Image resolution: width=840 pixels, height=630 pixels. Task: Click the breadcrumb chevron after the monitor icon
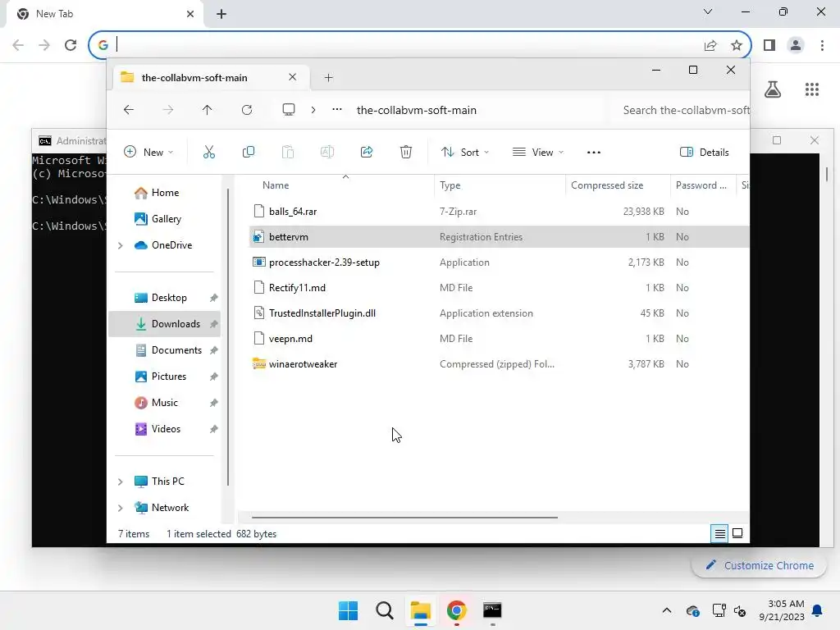[313, 110]
